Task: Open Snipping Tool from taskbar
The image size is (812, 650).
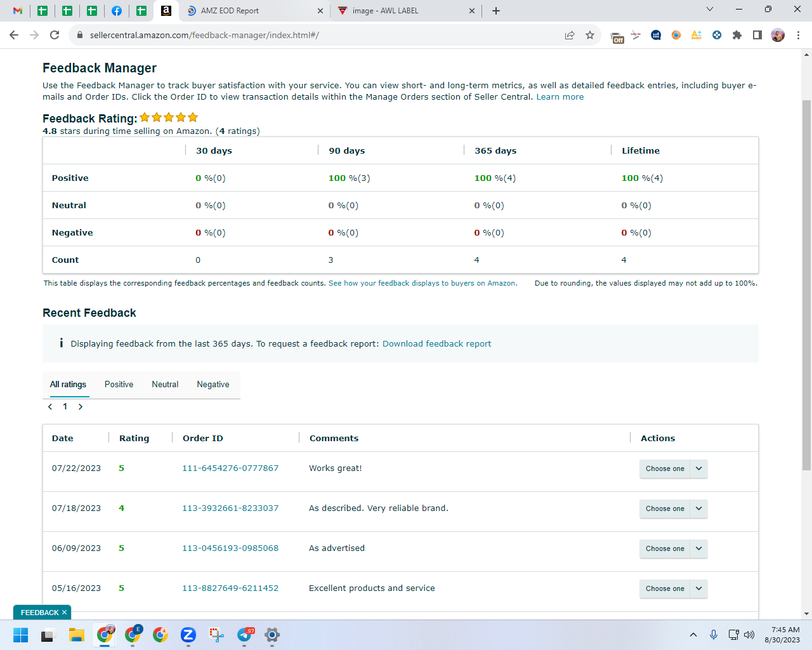Action: [216, 635]
